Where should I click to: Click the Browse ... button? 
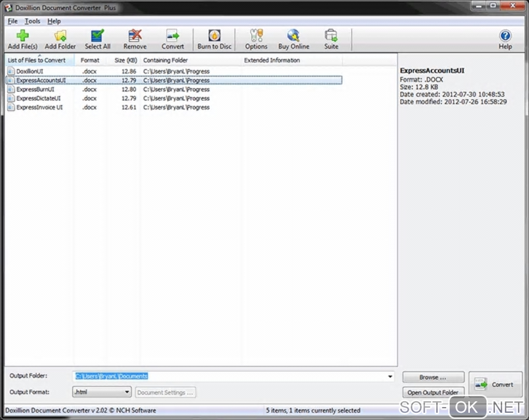[433, 377]
